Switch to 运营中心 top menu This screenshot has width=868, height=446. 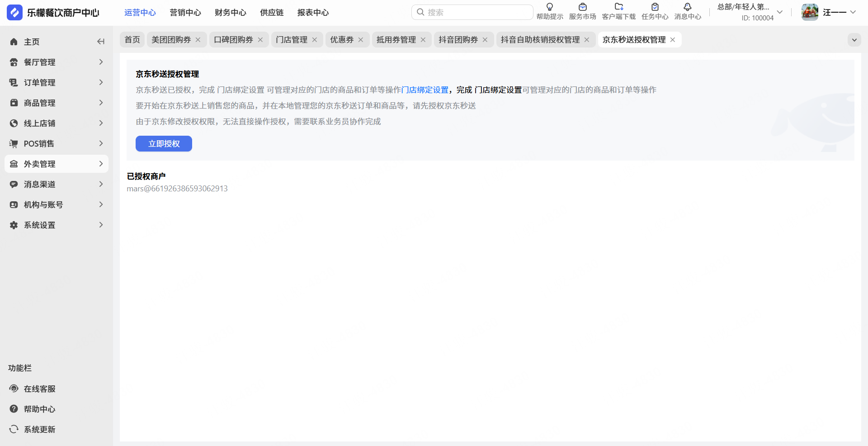[x=140, y=13]
